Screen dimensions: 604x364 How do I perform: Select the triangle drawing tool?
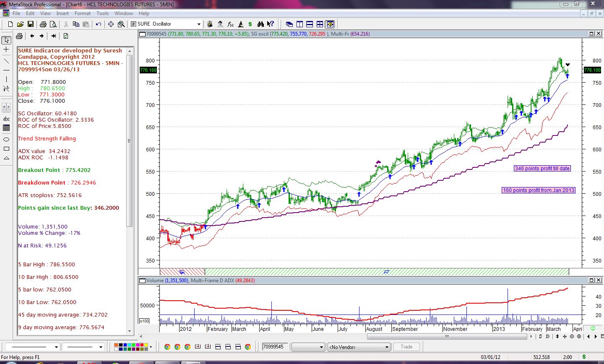6,158
